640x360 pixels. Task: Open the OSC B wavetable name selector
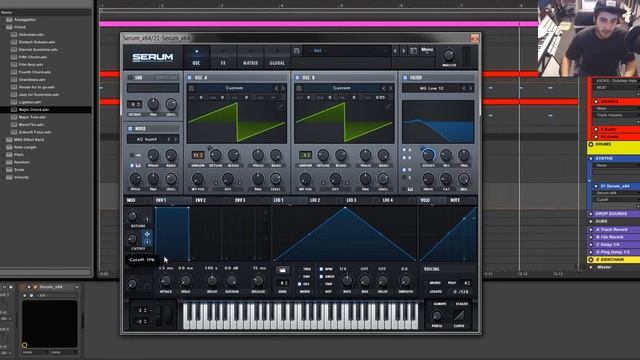pyautogui.click(x=342, y=88)
